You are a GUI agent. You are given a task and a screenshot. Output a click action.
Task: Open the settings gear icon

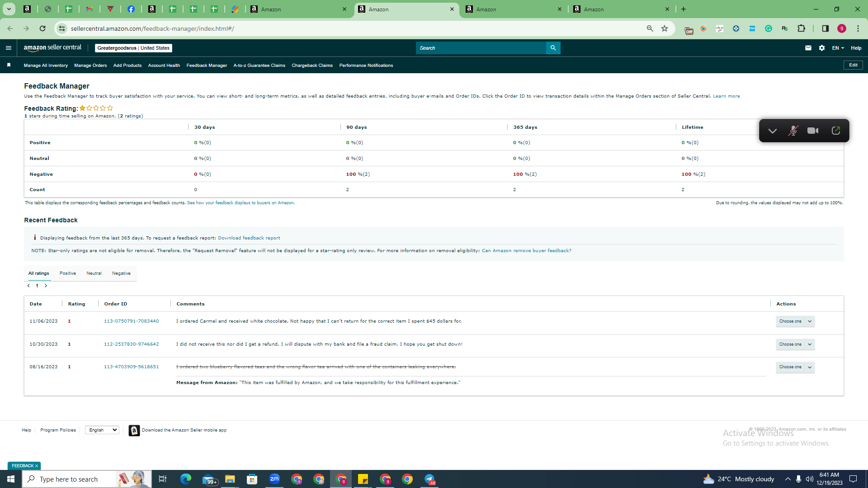point(822,48)
